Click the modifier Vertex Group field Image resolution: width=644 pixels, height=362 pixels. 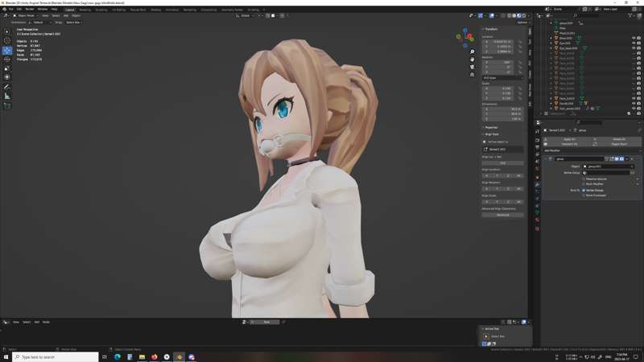pos(606,173)
